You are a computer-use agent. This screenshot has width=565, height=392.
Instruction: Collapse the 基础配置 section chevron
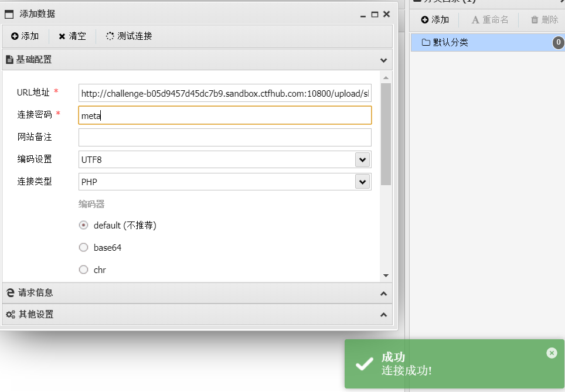point(384,60)
